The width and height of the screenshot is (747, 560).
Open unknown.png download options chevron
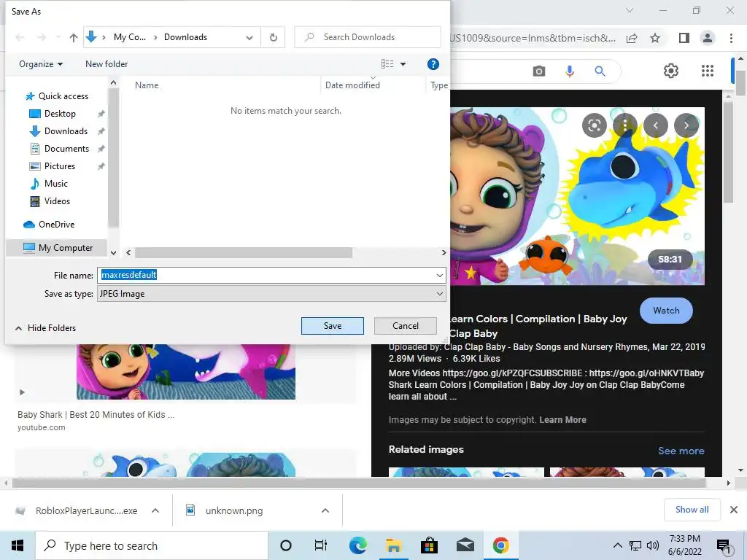coord(325,510)
